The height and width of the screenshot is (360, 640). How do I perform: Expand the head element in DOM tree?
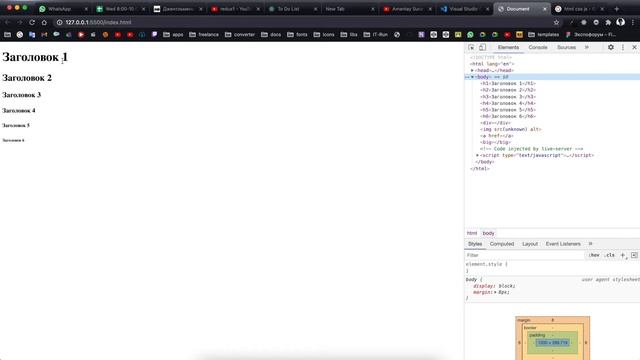[x=472, y=70]
